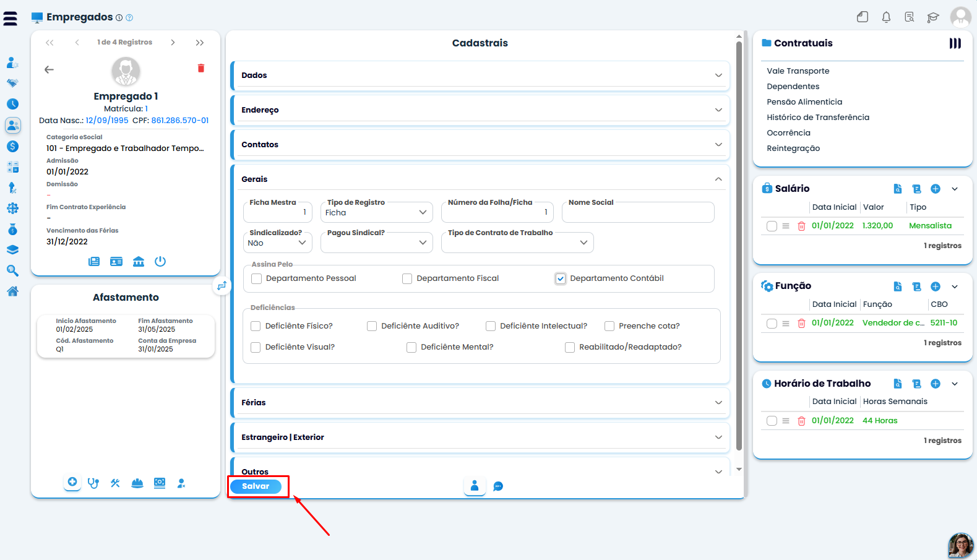Open Tipo de Contrato de Trabalho dropdown
The height and width of the screenshot is (560, 977).
pyautogui.click(x=517, y=243)
